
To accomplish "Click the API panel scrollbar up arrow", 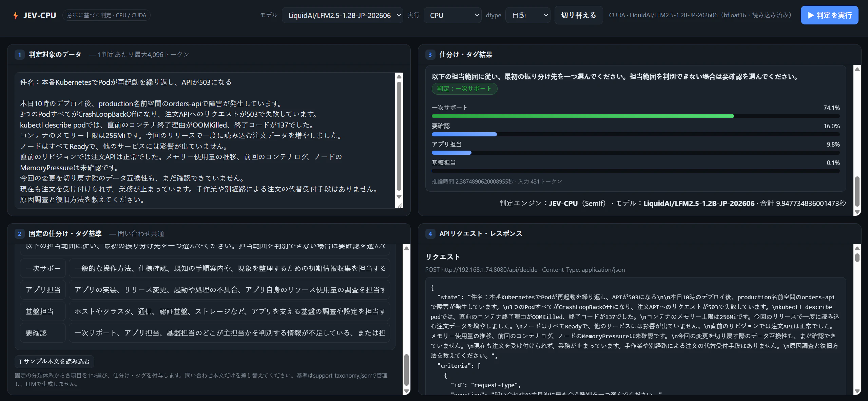I will point(857,248).
